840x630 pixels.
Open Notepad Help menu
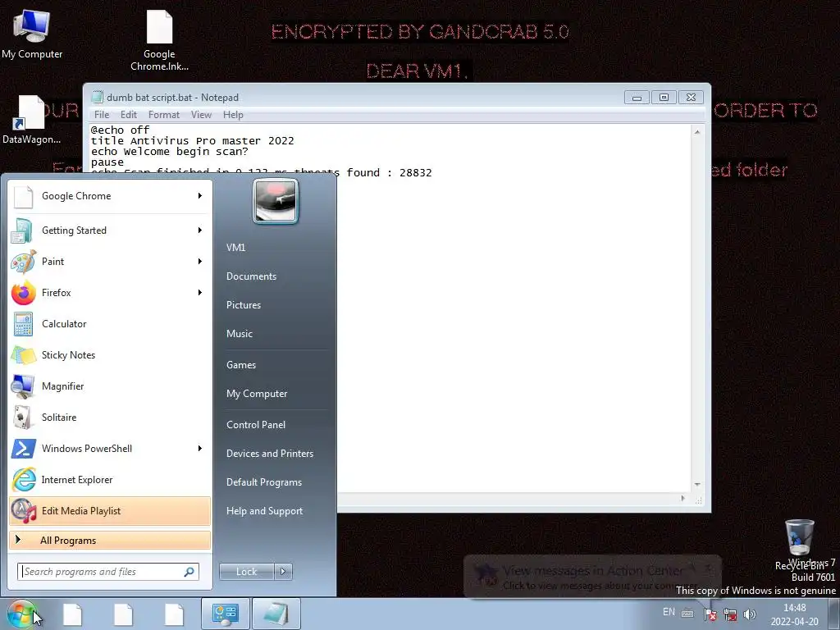(x=233, y=115)
